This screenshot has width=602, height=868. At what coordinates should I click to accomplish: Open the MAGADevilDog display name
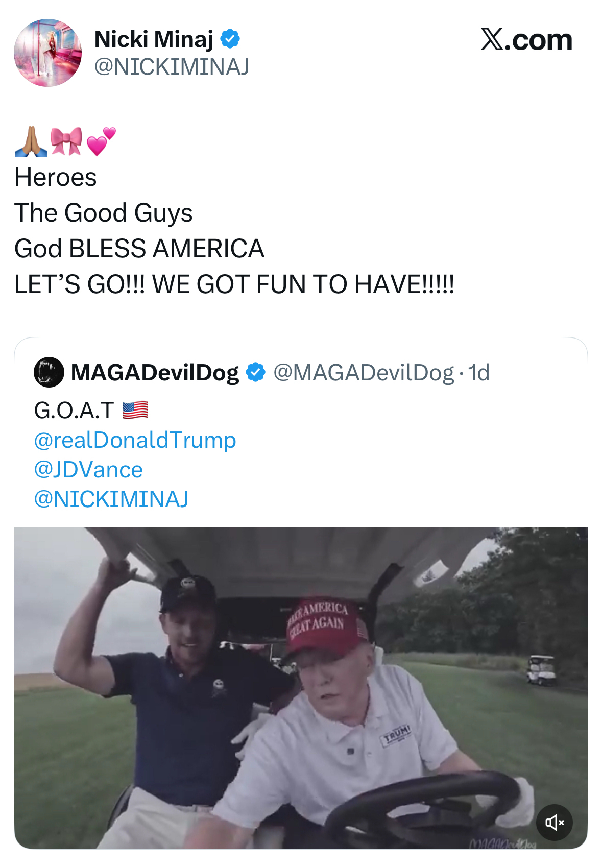pyautogui.click(x=155, y=373)
